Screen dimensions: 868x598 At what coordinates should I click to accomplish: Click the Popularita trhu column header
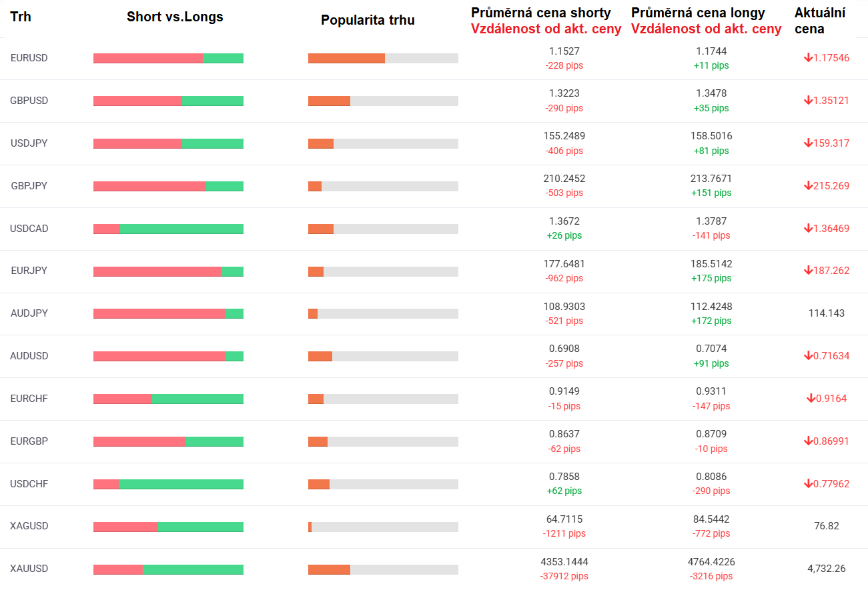point(368,20)
